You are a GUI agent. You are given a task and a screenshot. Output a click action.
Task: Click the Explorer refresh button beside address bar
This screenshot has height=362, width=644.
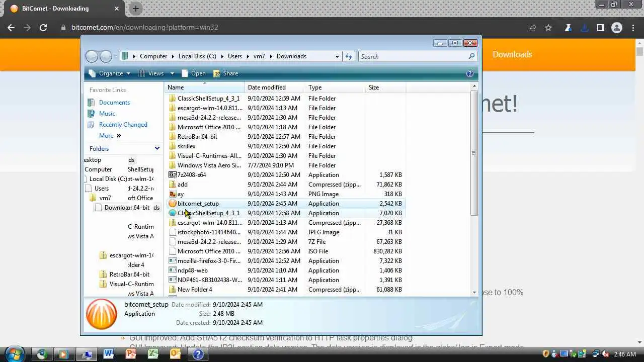click(x=349, y=56)
